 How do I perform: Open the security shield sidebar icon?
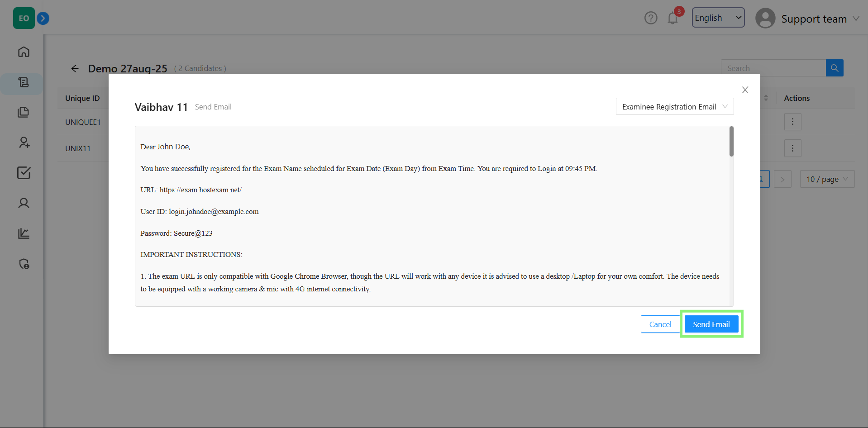click(24, 264)
